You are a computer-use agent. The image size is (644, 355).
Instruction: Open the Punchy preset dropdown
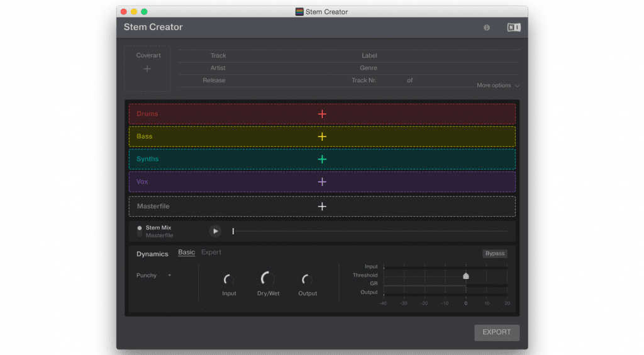[x=153, y=275]
